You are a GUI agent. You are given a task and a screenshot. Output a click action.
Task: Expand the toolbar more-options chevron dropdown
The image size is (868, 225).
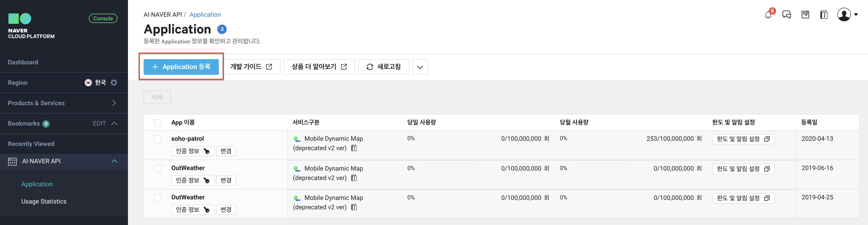click(420, 67)
